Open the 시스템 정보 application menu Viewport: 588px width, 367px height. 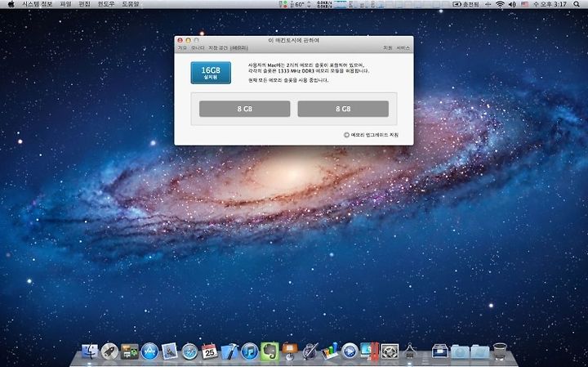[37, 4]
